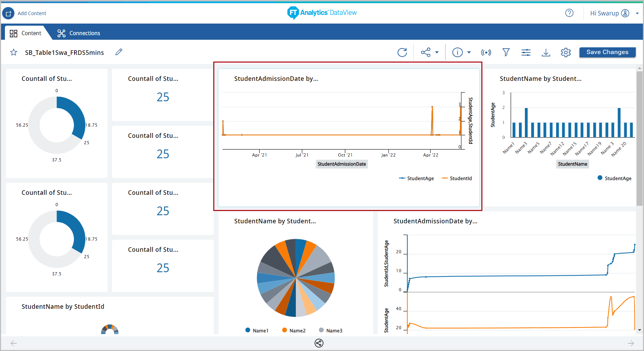
Task: Open the filter funnel icon
Action: [506, 52]
